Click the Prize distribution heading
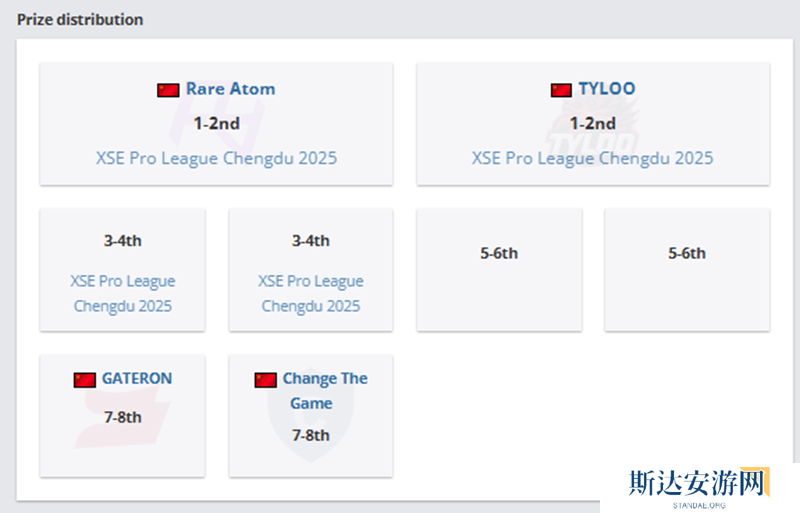 click(x=80, y=19)
